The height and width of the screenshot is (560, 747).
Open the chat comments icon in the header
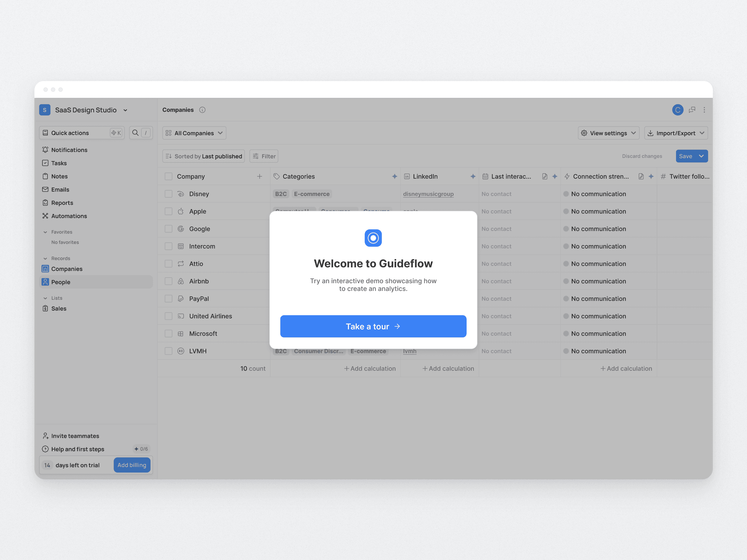click(692, 110)
